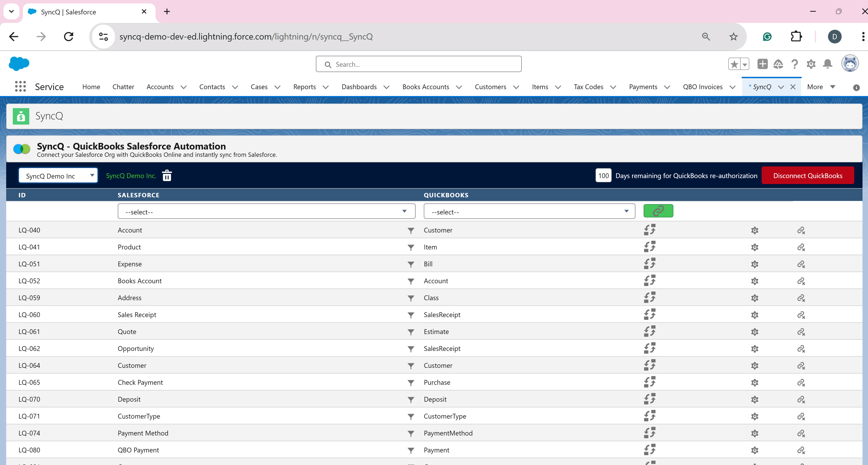Open browser extensions puzzle icon
The width and height of the screenshot is (868, 465).
(796, 36)
